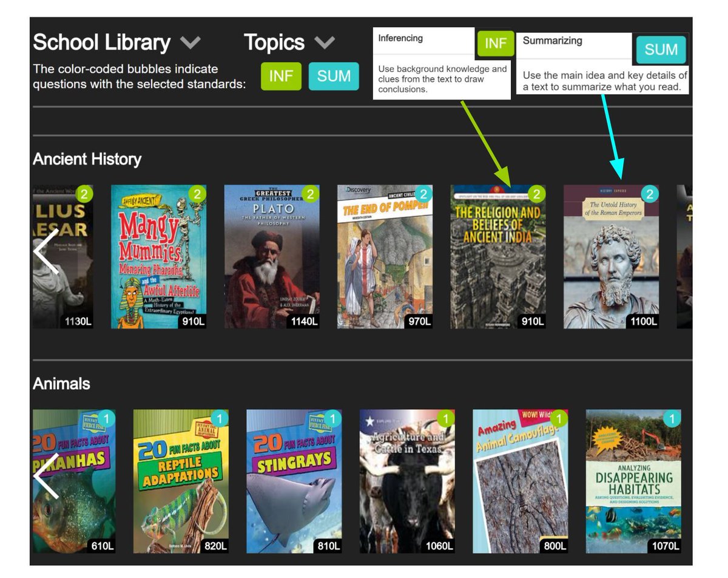The height and width of the screenshot is (578, 728).
Task: Click green bubble on Cattle in Texas cover
Action: 445,419
